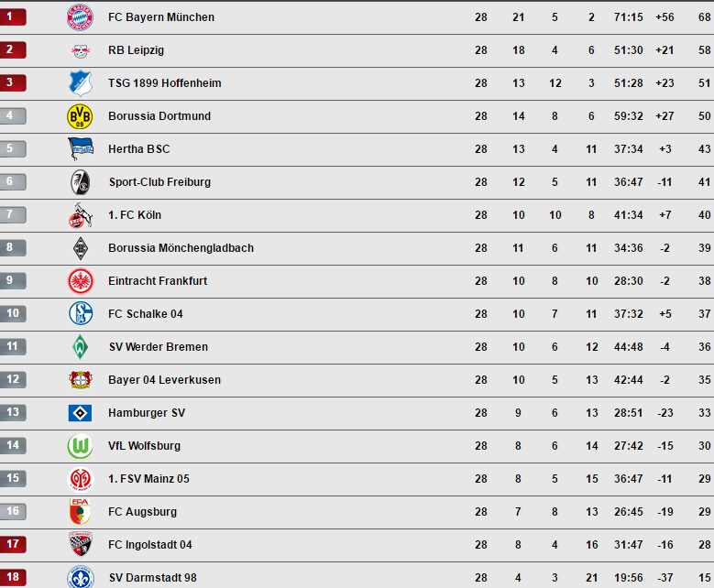The width and height of the screenshot is (714, 588).
Task: Select the SV Darmstadt 98 team link
Action: [152, 578]
